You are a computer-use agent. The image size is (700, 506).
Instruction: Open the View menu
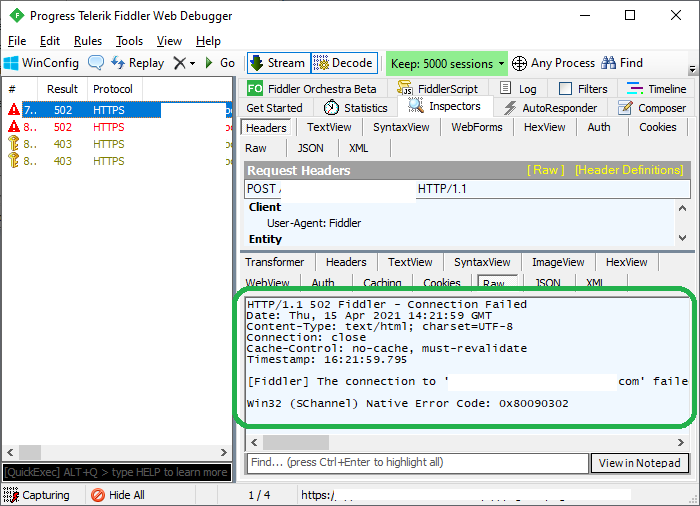pyautogui.click(x=169, y=41)
